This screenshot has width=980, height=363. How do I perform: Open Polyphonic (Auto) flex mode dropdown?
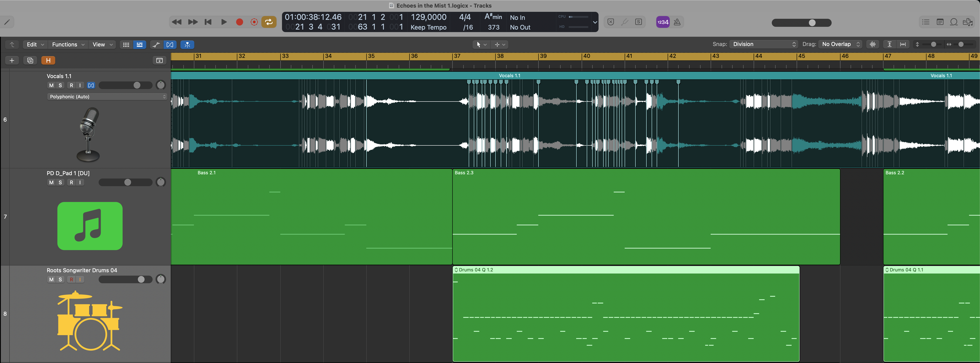coord(107,97)
